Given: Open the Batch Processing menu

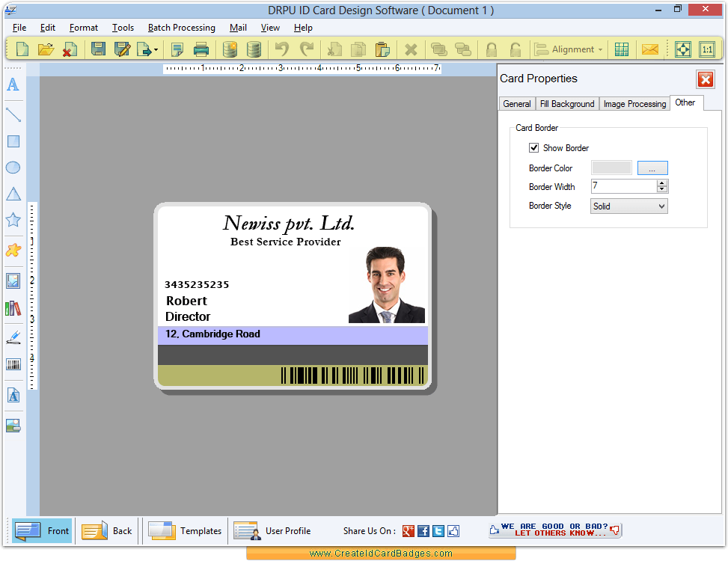Looking at the screenshot, I should (182, 28).
